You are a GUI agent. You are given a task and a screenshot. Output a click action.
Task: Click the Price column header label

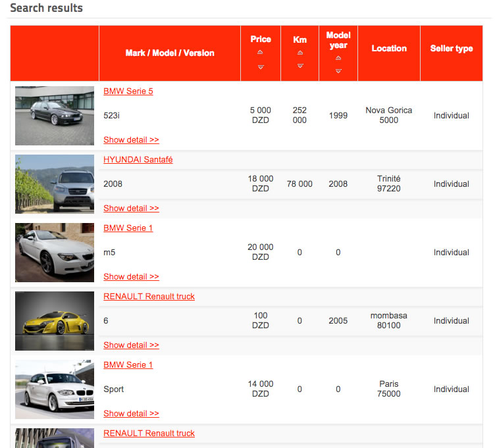pyautogui.click(x=261, y=39)
